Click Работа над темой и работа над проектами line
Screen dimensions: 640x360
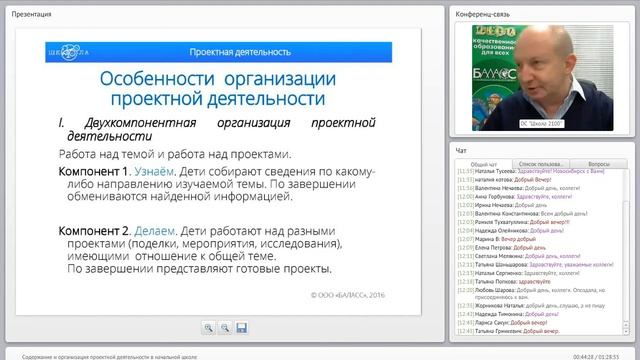[x=175, y=154]
